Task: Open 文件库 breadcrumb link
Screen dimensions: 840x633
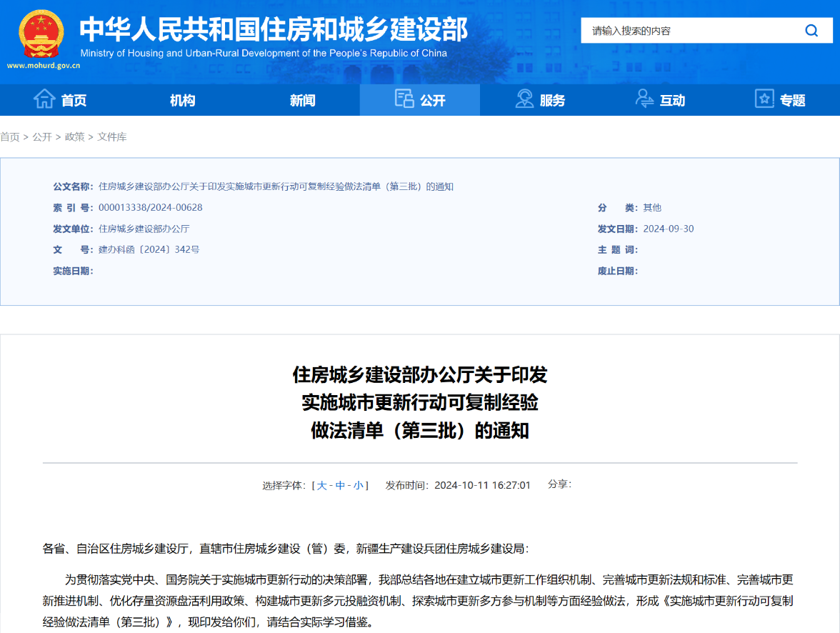Action: (x=112, y=137)
